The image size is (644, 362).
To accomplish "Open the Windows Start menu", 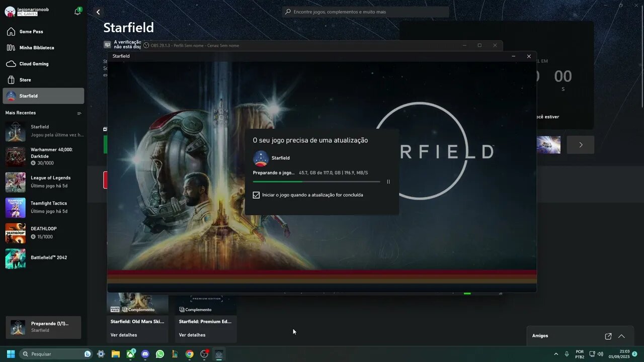I will pyautogui.click(x=11, y=354).
